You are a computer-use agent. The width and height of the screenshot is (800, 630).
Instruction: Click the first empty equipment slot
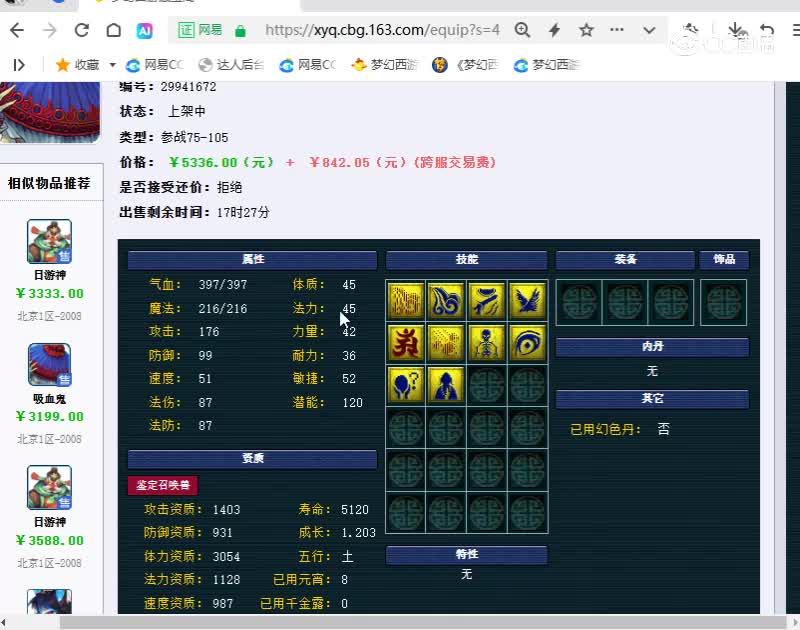[x=579, y=302]
